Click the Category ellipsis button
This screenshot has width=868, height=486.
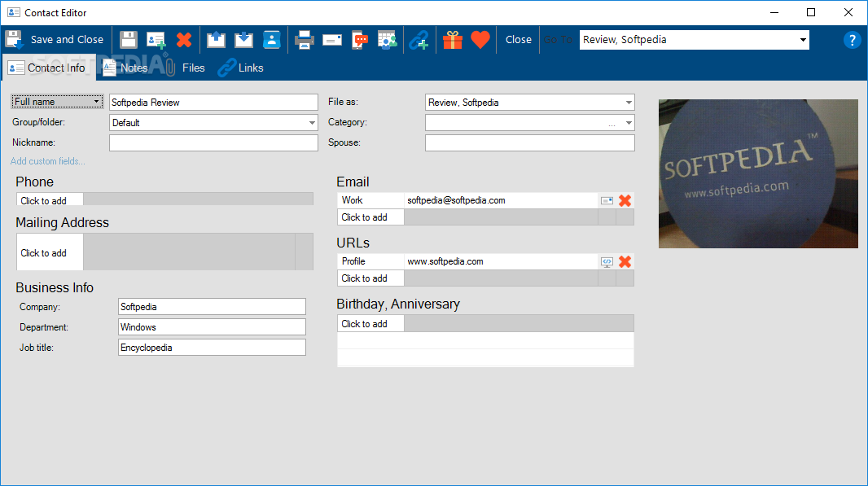(x=612, y=124)
